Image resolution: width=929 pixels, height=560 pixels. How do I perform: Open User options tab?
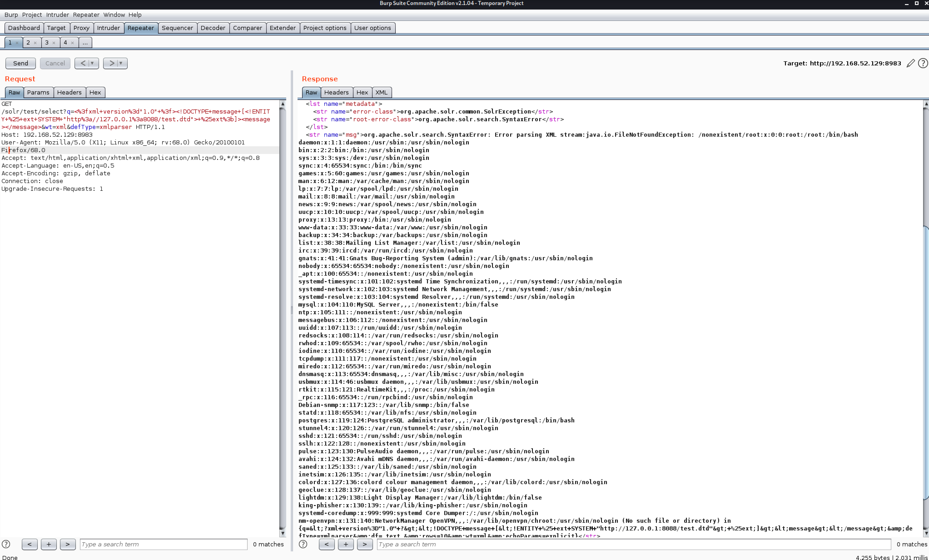[x=373, y=28]
